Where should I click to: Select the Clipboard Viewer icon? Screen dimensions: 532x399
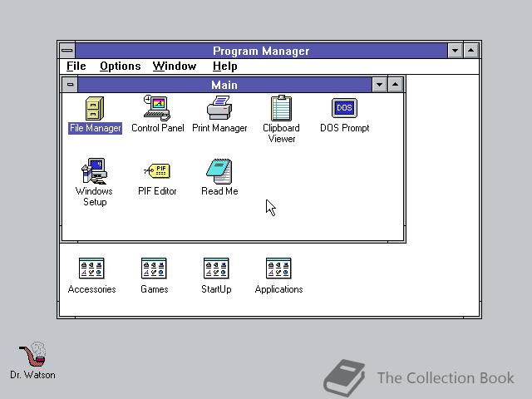click(x=281, y=108)
